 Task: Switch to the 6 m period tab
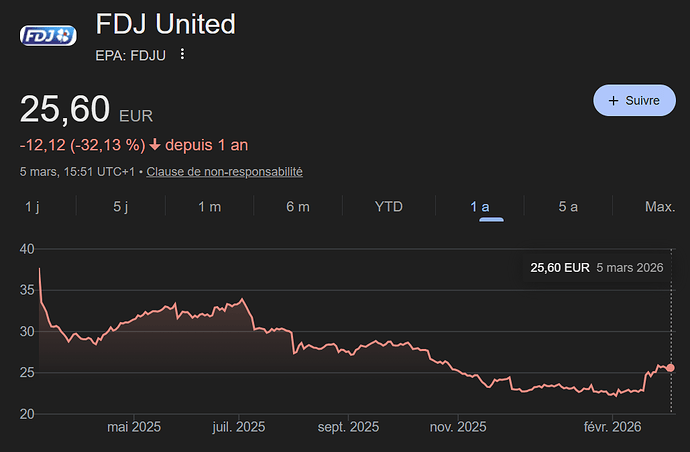tap(297, 207)
